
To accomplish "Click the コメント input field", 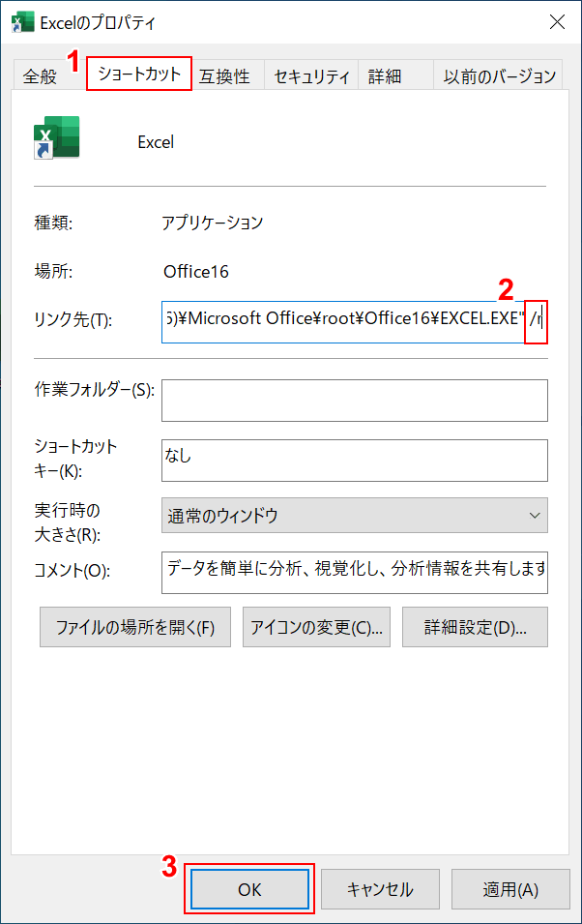I will pos(354,572).
